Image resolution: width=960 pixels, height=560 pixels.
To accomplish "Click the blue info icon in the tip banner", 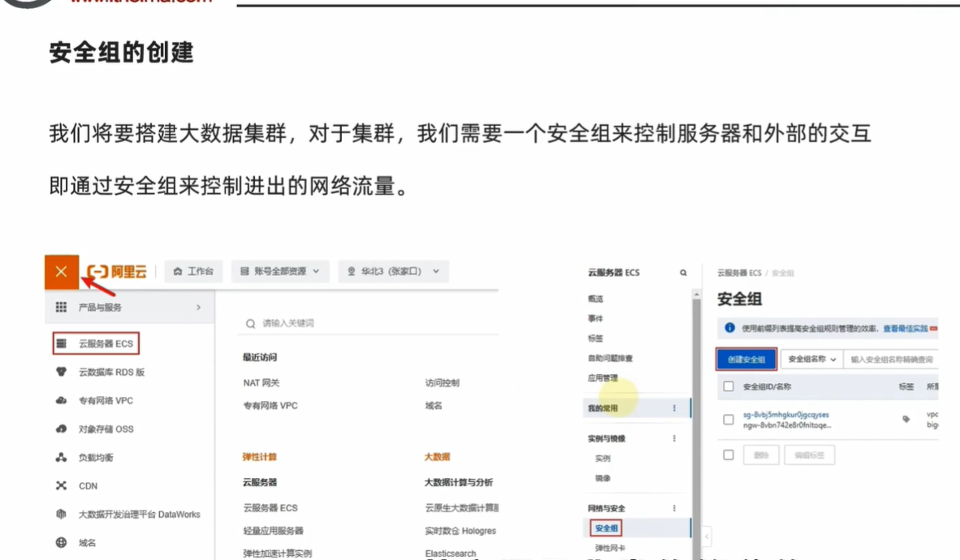I will pyautogui.click(x=729, y=328).
